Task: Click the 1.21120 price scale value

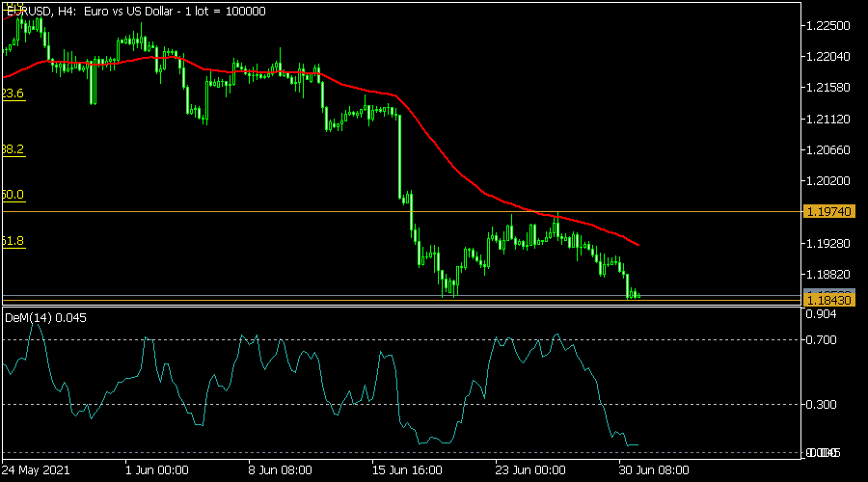Action: click(x=827, y=119)
